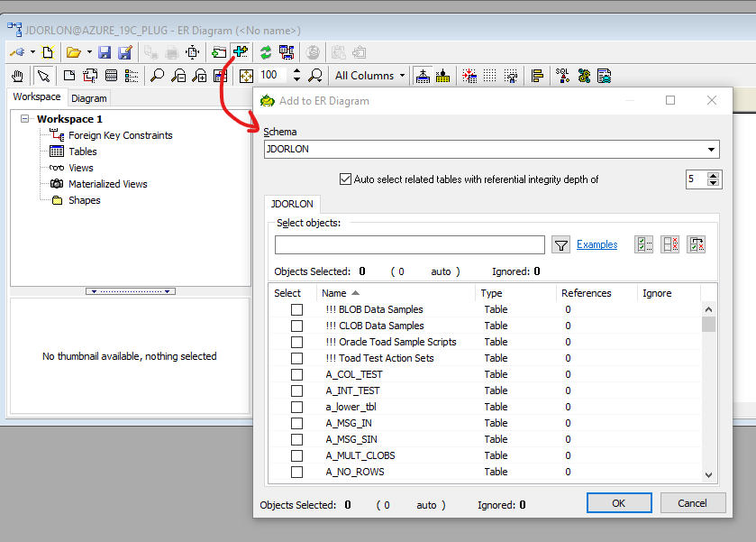
Task: Click the select all checklist icon
Action: click(643, 244)
